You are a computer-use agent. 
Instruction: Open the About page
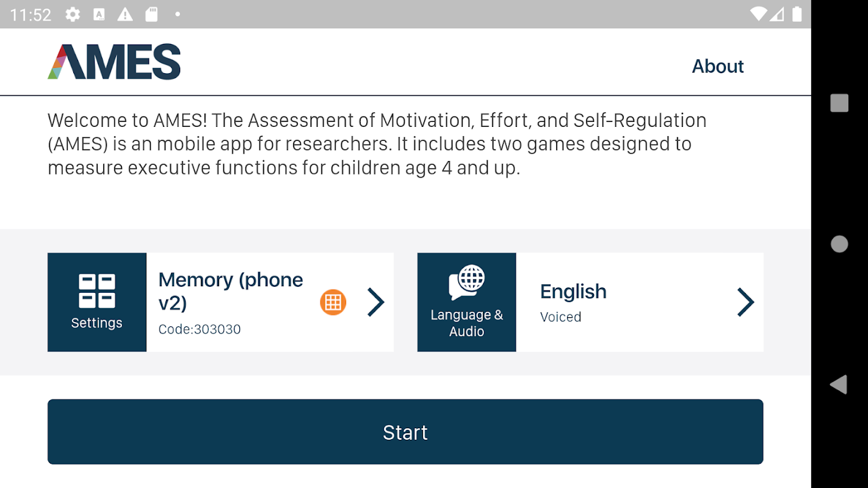[x=718, y=66]
